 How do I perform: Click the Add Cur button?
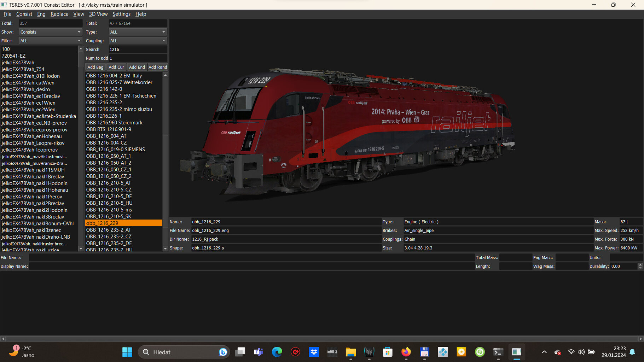(x=116, y=67)
